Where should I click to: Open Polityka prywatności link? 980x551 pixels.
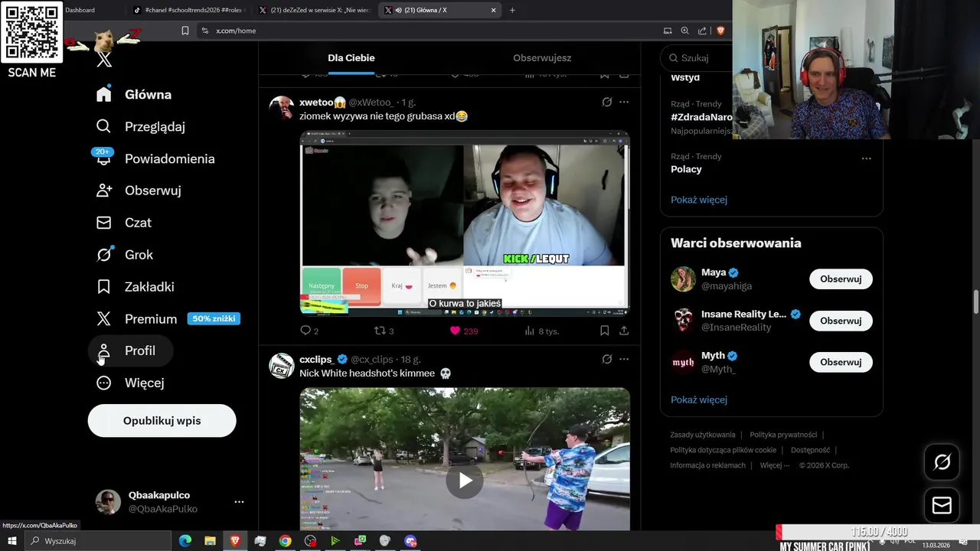tap(783, 435)
